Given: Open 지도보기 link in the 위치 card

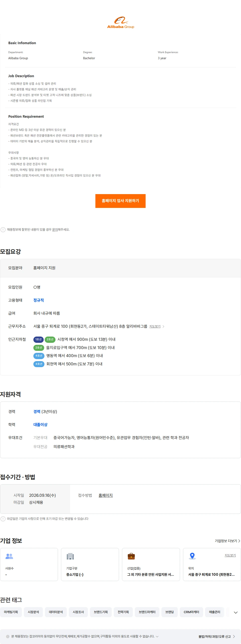Looking at the screenshot, I should pos(230,555).
